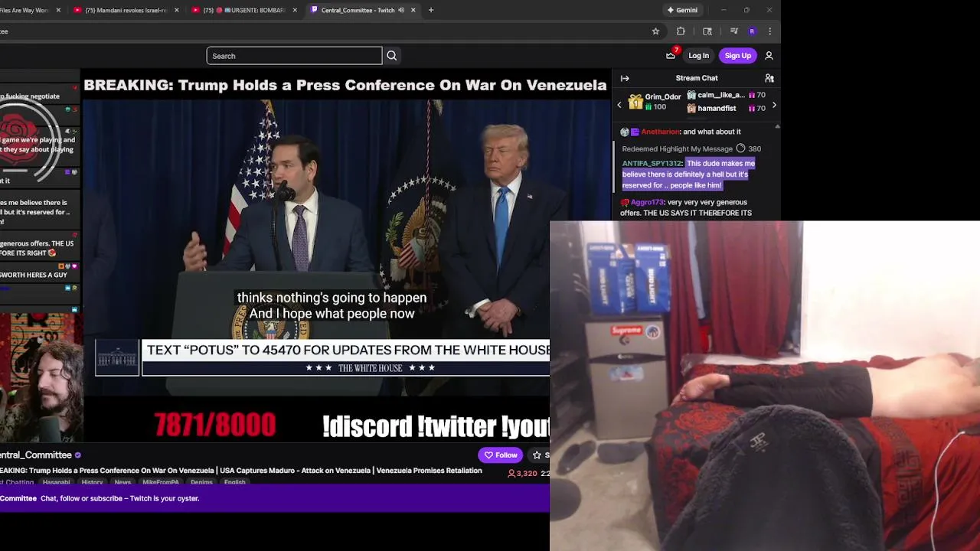
Task: Switch to the Mamdani revokes Israel YouTube tab
Action: tap(126, 10)
